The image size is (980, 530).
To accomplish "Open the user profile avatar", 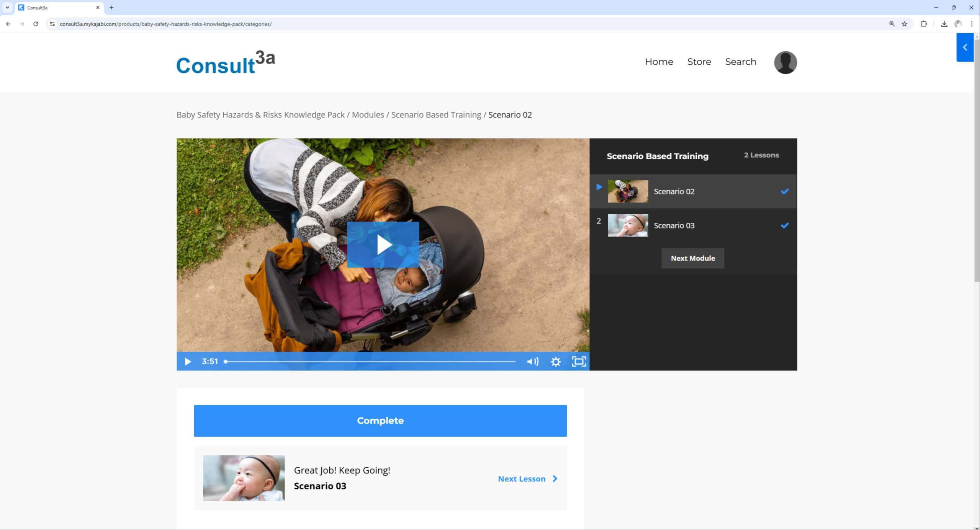I will pyautogui.click(x=785, y=62).
